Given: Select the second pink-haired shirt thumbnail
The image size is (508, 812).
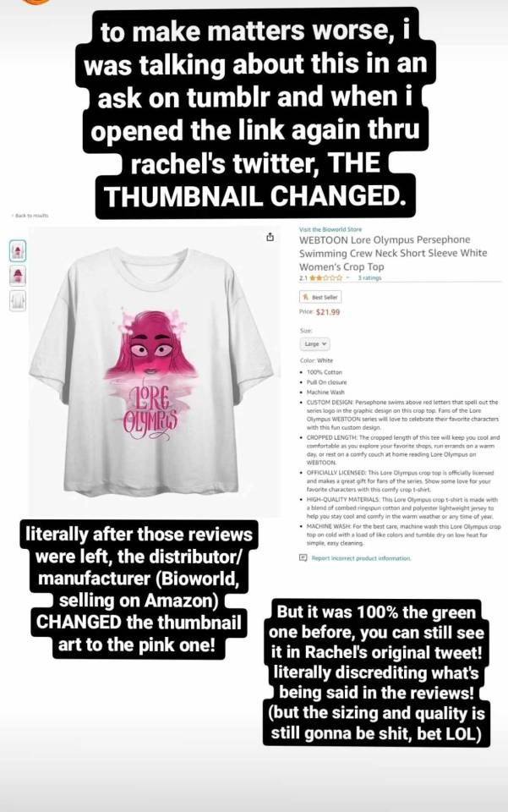Looking at the screenshot, I should (x=18, y=275).
